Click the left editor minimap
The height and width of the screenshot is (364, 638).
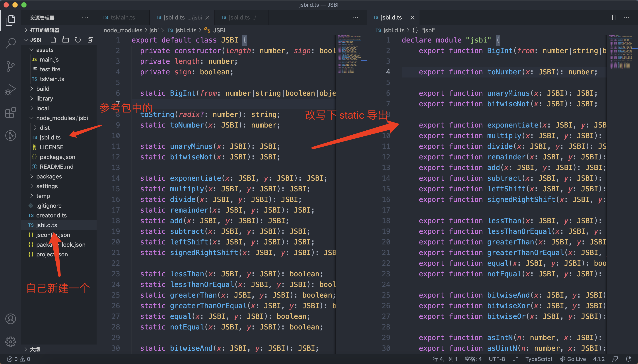coord(349,55)
